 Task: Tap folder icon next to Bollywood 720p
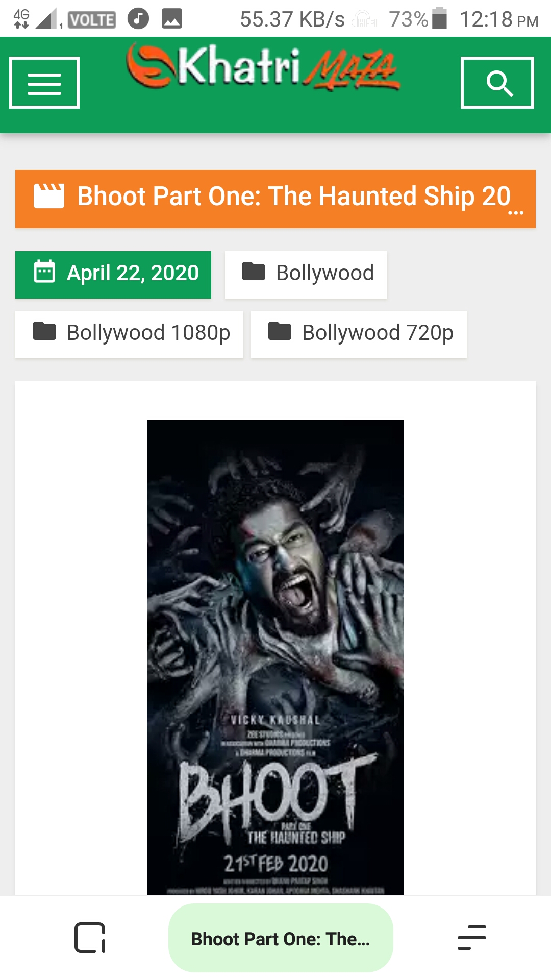(280, 331)
